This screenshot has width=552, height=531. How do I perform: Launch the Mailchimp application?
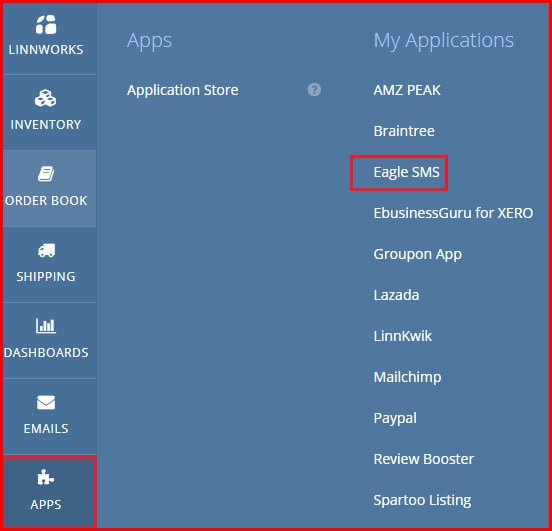click(407, 377)
